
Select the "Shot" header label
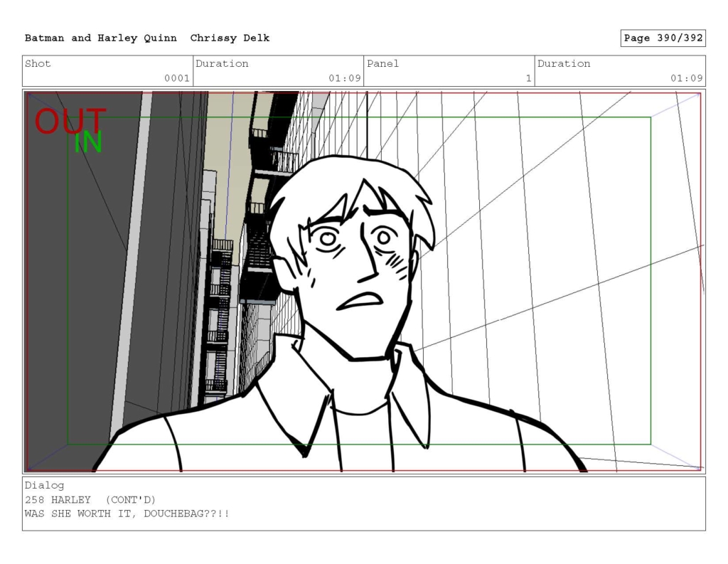click(x=38, y=63)
